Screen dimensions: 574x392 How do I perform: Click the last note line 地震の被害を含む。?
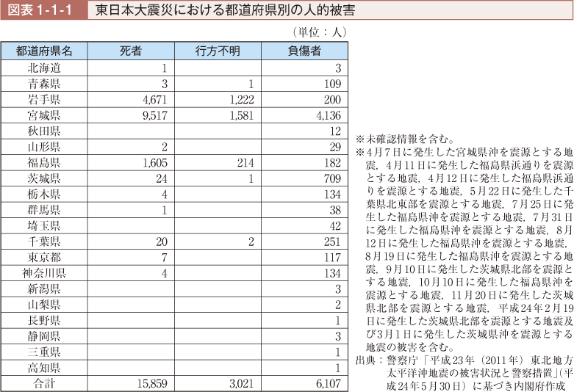pos(410,347)
